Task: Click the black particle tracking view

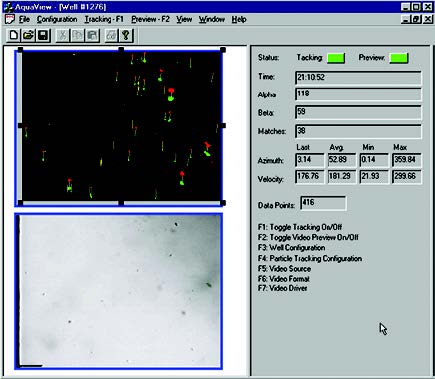Action: click(x=121, y=126)
